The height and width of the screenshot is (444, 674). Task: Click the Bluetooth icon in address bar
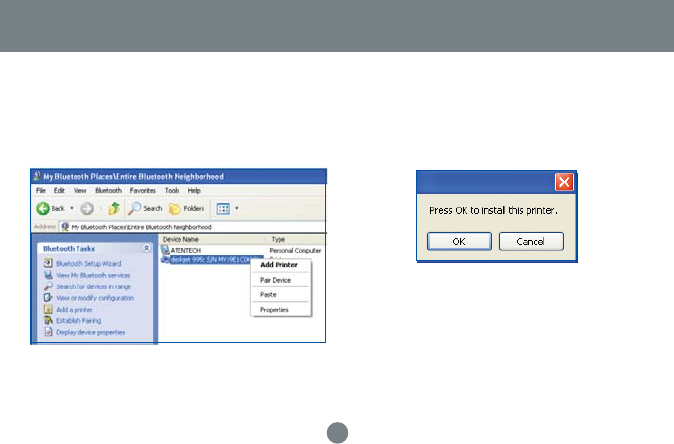65,227
